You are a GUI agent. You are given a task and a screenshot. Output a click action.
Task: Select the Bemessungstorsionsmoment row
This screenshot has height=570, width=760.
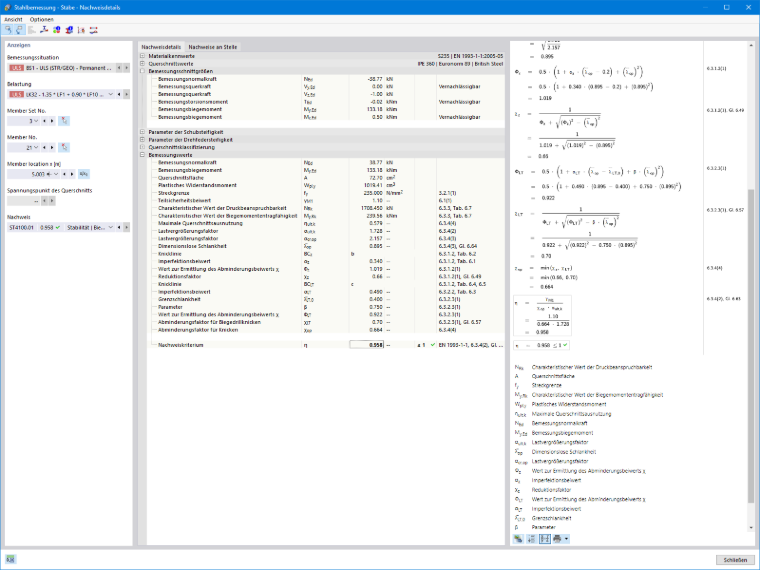tap(326, 102)
